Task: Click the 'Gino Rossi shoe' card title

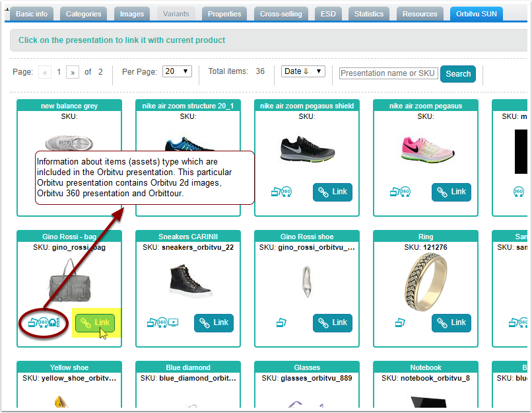Action: pos(307,237)
